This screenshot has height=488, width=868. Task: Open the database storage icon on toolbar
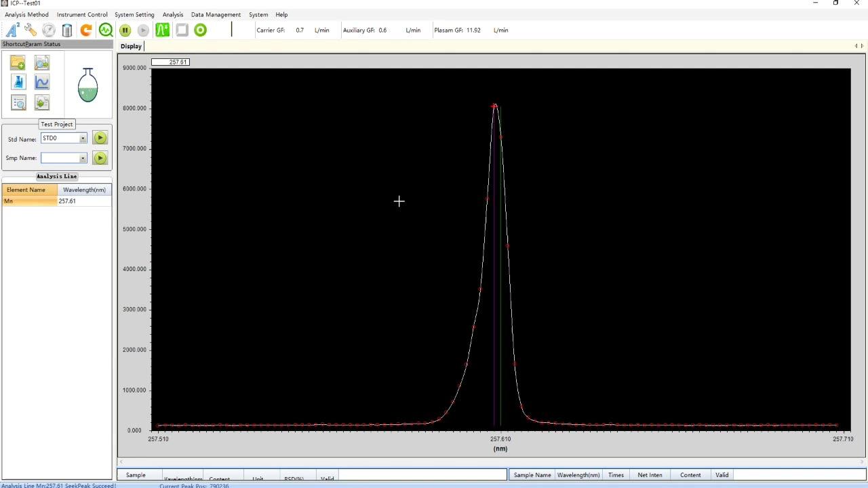66,30
